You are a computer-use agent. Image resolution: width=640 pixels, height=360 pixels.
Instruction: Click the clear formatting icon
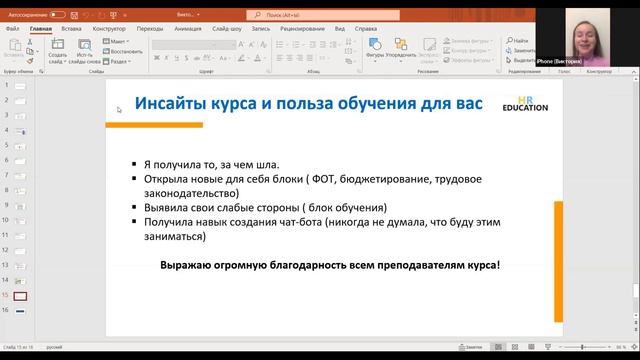pos(264,44)
